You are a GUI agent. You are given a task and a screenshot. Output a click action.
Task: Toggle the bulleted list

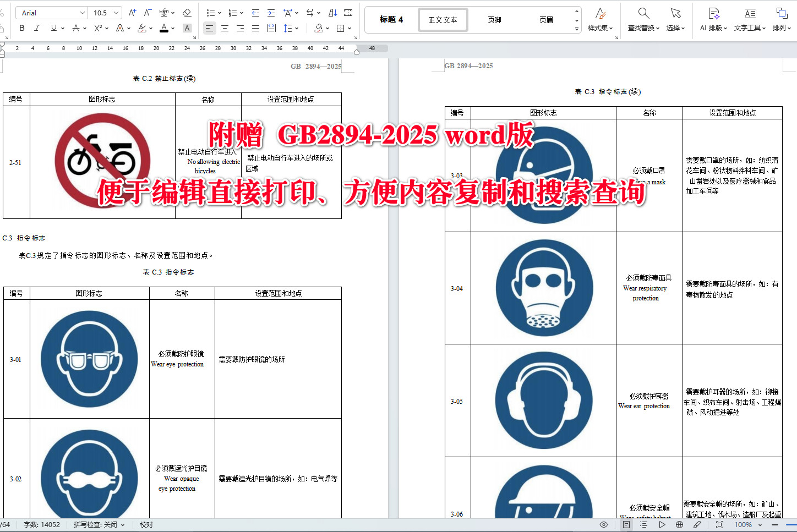(210, 12)
